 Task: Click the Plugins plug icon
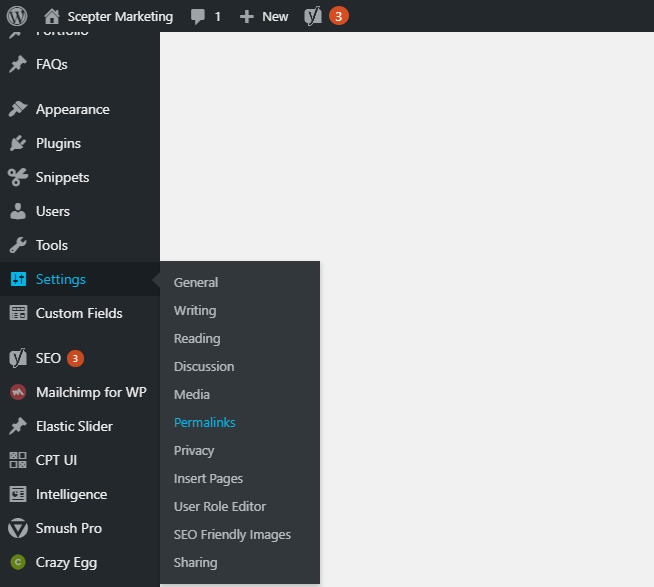point(18,143)
